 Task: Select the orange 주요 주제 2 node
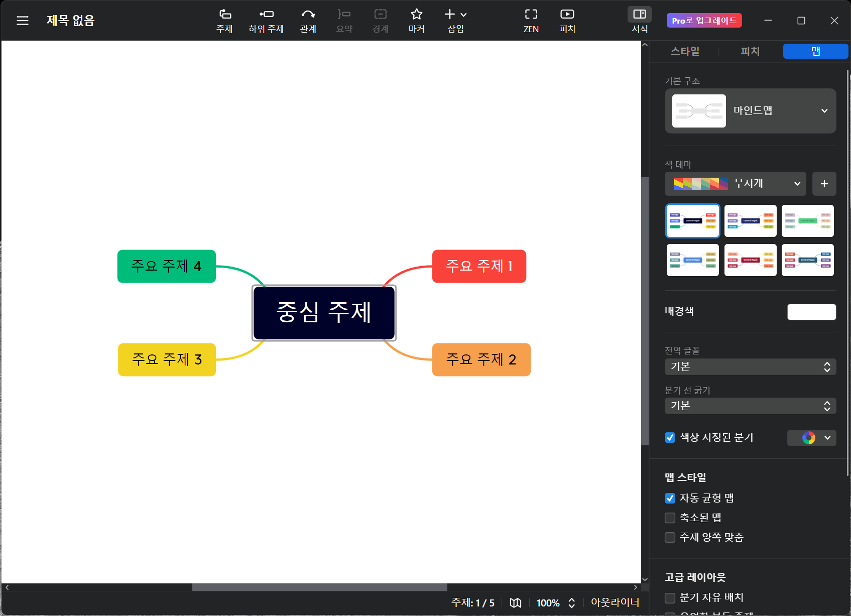tap(481, 359)
